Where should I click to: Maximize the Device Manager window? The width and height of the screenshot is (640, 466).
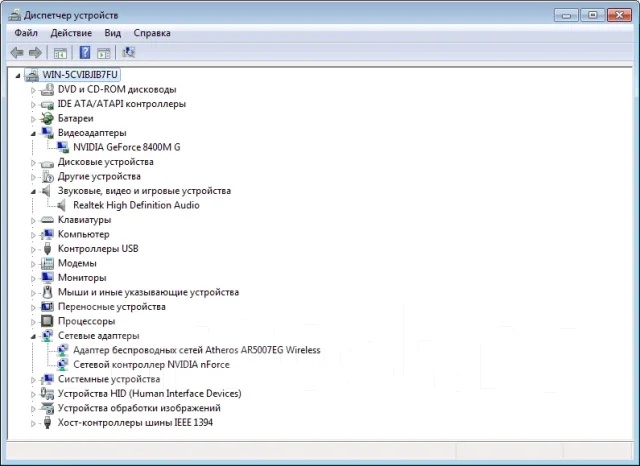pos(593,15)
